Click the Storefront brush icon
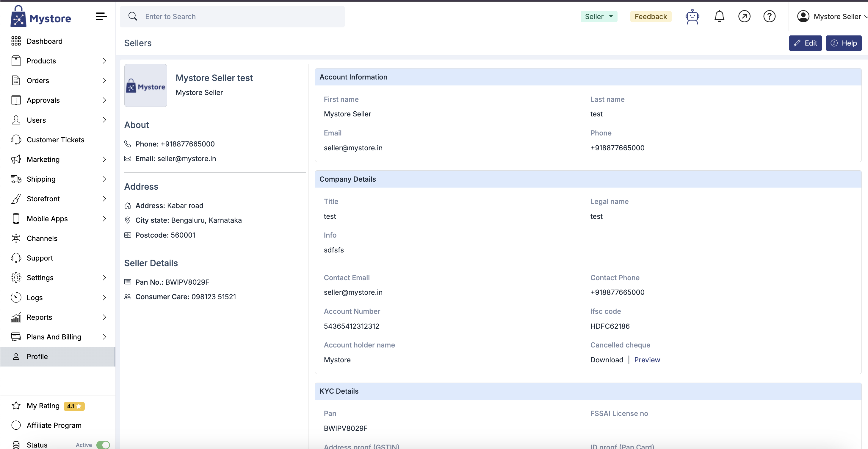 pyautogui.click(x=16, y=199)
